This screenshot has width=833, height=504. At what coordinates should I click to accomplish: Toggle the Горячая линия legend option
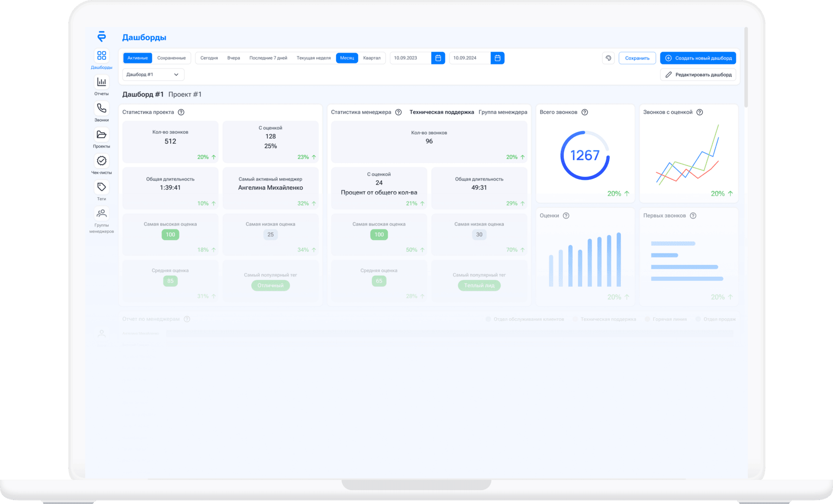pyautogui.click(x=666, y=319)
